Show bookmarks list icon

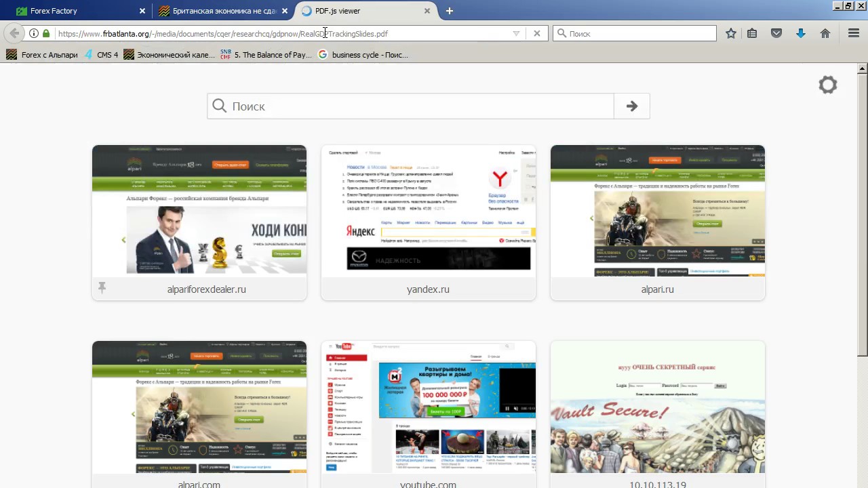tap(752, 33)
